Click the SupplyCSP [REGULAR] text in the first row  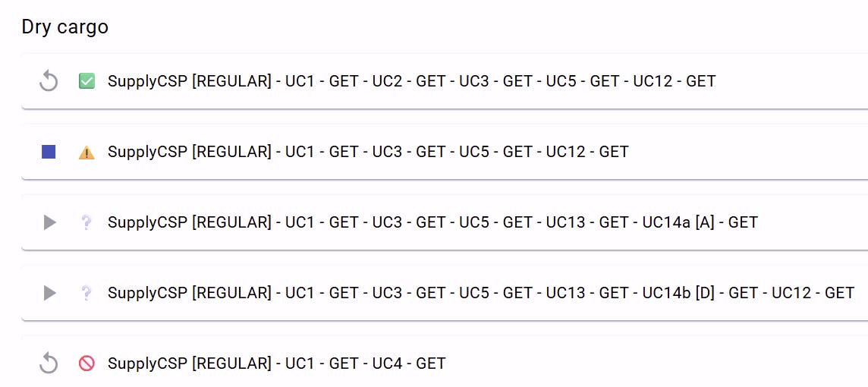point(190,81)
